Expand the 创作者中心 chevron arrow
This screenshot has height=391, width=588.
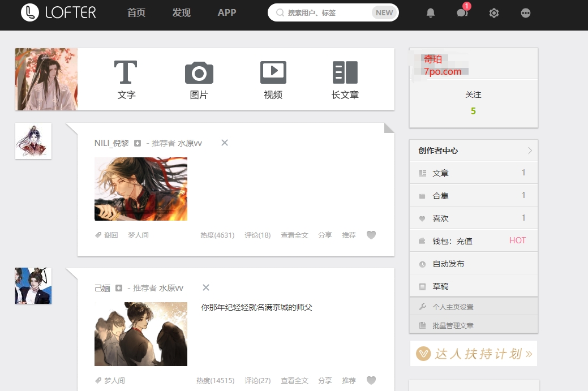point(530,151)
